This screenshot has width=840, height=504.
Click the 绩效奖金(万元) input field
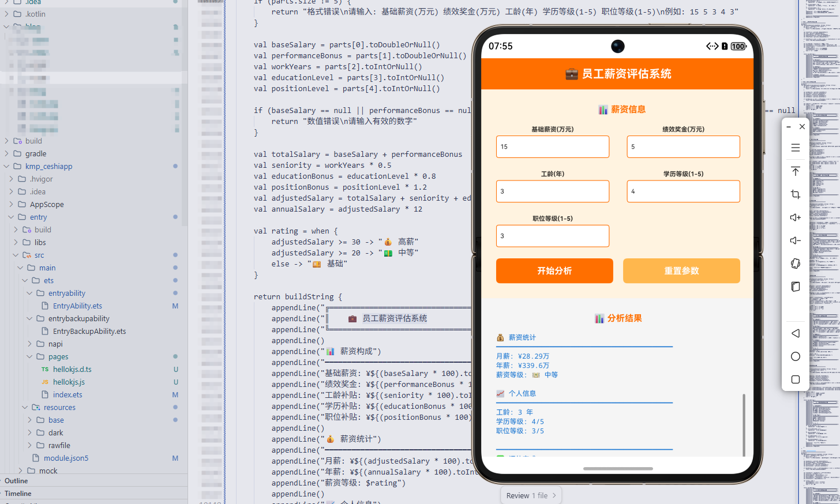pyautogui.click(x=684, y=146)
